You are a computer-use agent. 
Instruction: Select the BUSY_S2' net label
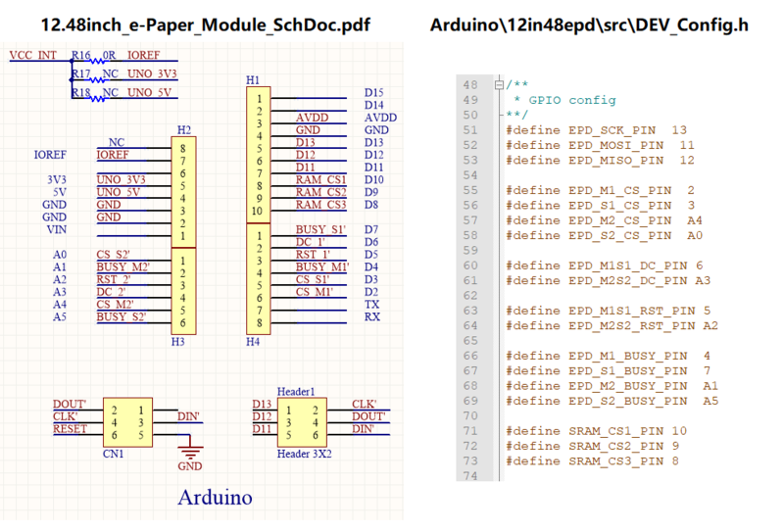[x=122, y=317]
